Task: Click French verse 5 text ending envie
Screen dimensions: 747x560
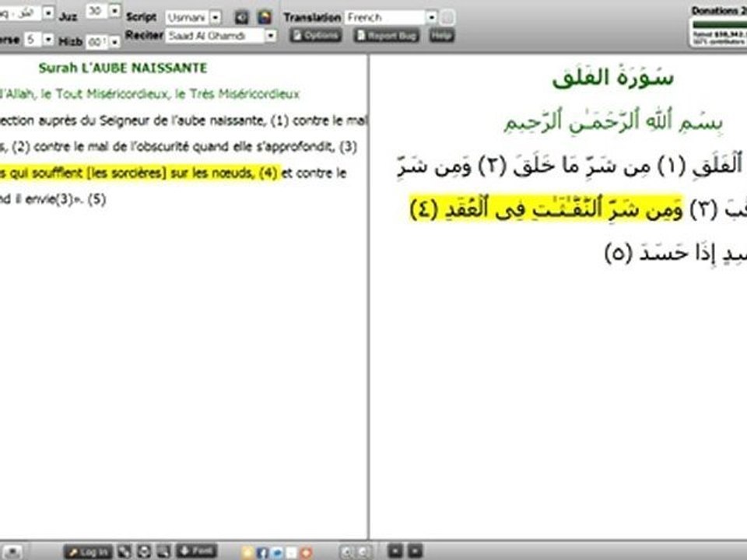Action: click(52, 198)
